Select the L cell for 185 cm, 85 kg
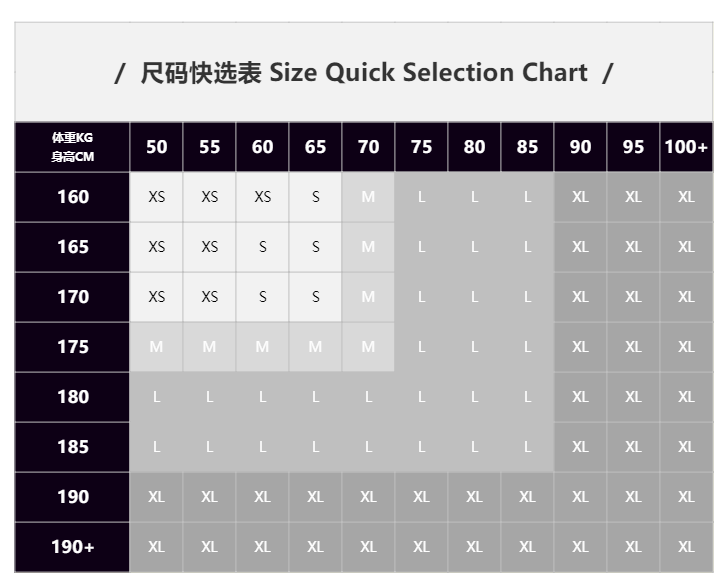 point(527,447)
